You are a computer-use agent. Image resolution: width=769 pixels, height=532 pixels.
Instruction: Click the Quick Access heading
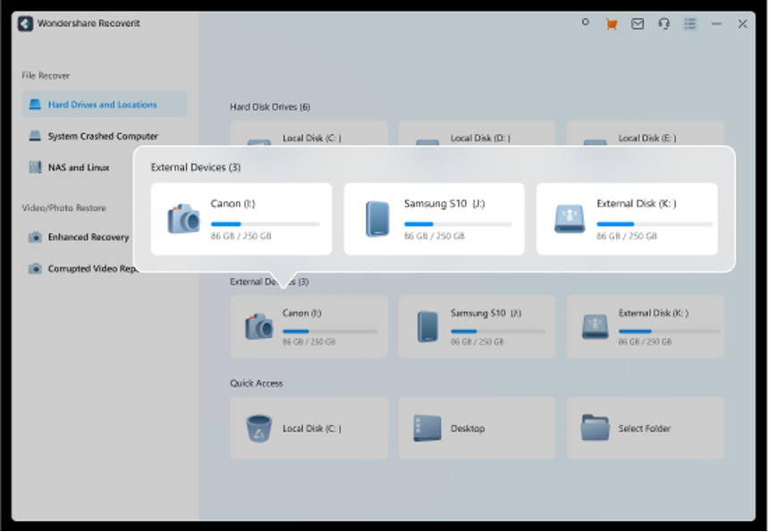(257, 384)
